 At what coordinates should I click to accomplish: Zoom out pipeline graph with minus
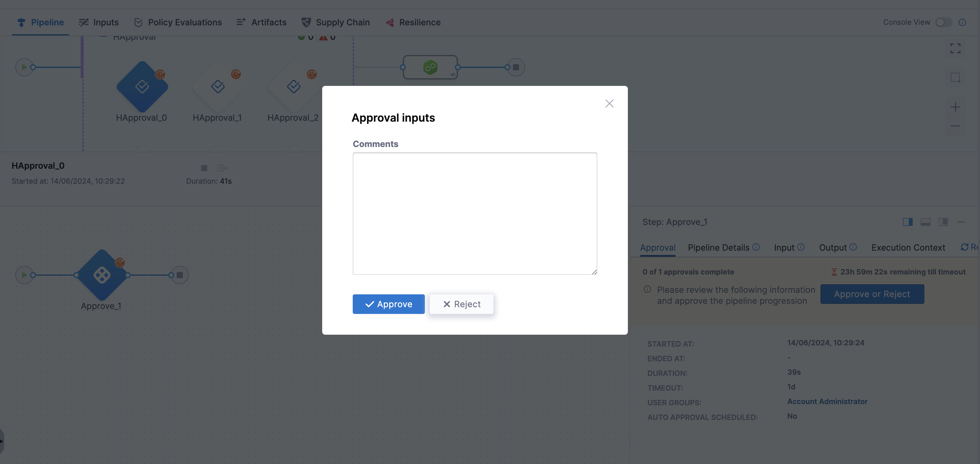tap(955, 126)
